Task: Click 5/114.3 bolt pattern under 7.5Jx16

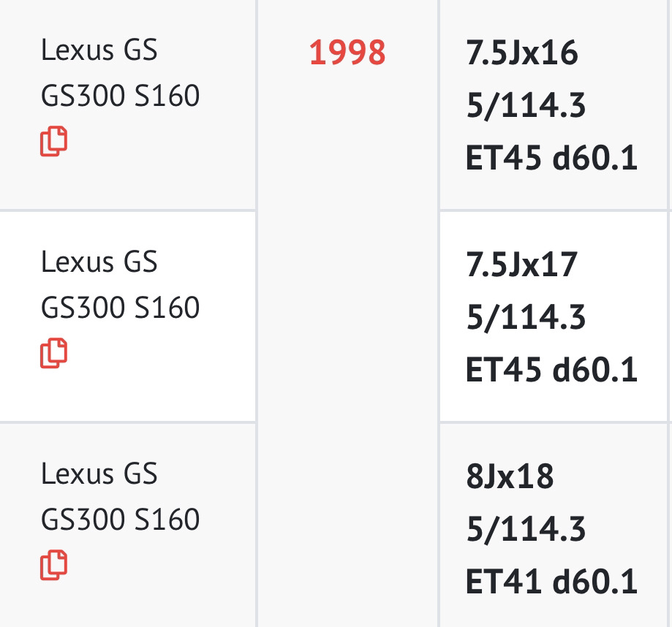Action: tap(526, 106)
